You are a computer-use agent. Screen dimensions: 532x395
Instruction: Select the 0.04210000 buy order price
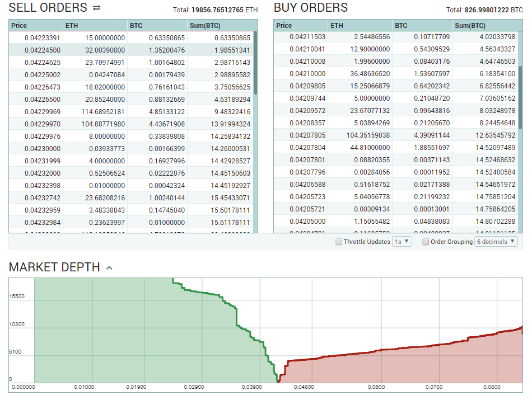point(307,74)
